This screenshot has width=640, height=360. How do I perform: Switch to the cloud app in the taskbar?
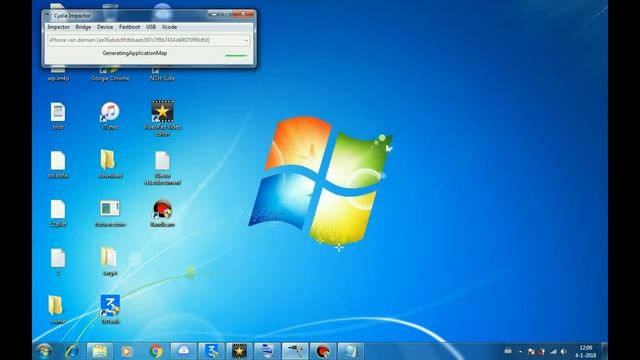coord(183,351)
